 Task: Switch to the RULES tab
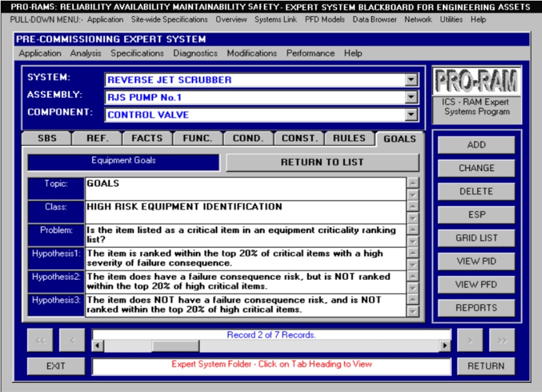tap(349, 138)
